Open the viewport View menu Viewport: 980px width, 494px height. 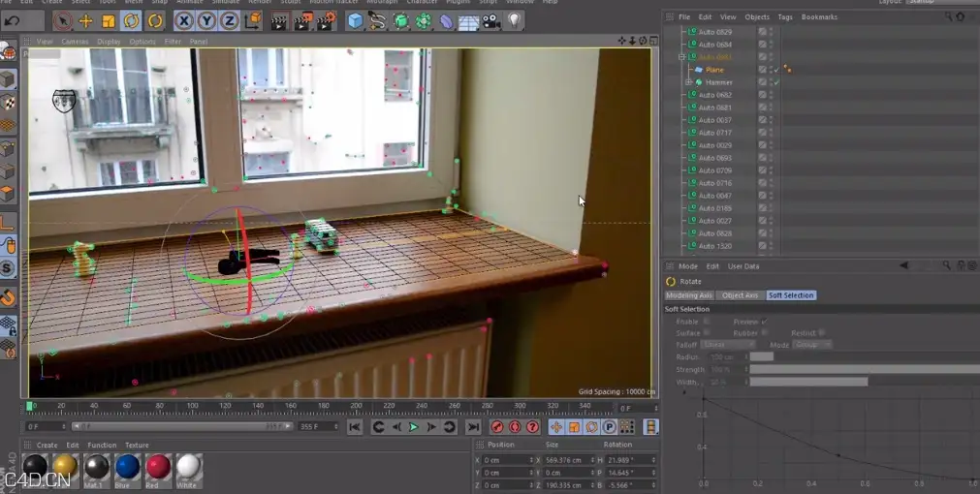(45, 42)
